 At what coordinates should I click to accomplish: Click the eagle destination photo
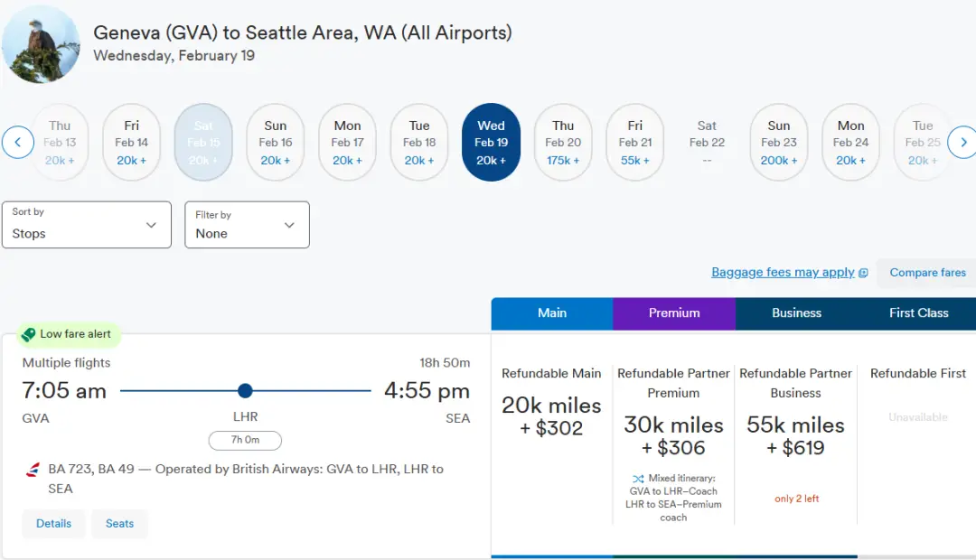41,44
